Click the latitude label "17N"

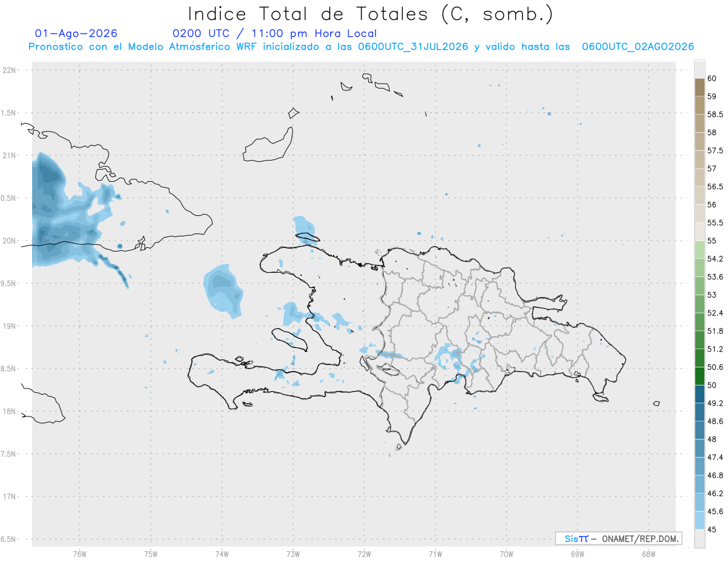pos(9,497)
